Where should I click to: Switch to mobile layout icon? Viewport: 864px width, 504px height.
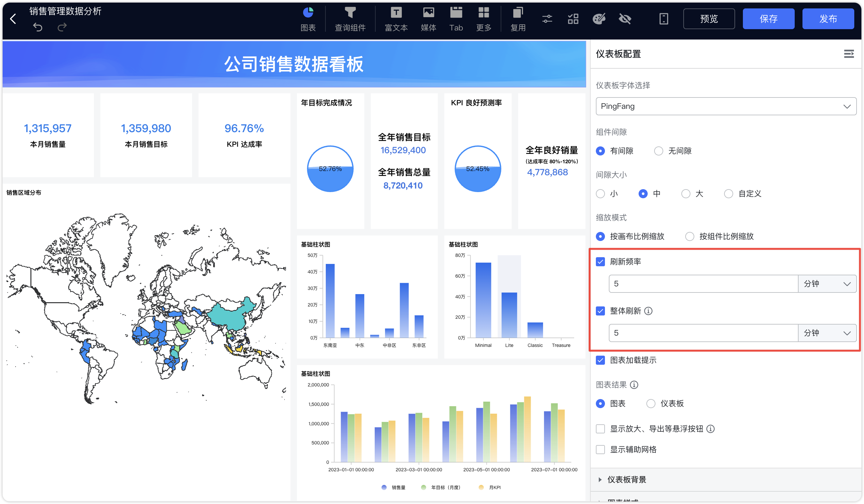(x=664, y=19)
